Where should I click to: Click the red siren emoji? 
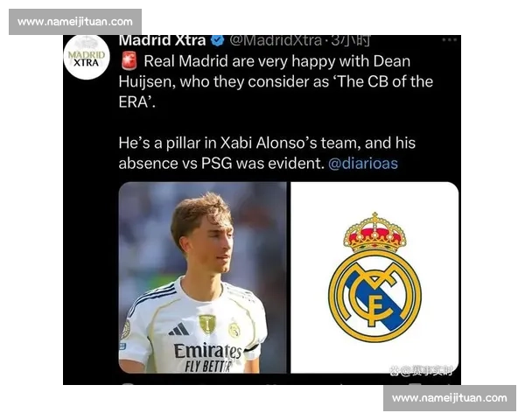(x=129, y=60)
